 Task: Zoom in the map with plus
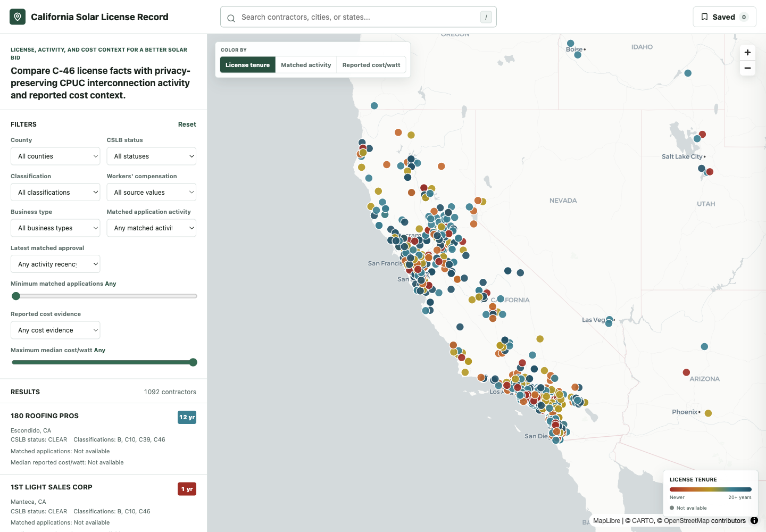coord(747,52)
